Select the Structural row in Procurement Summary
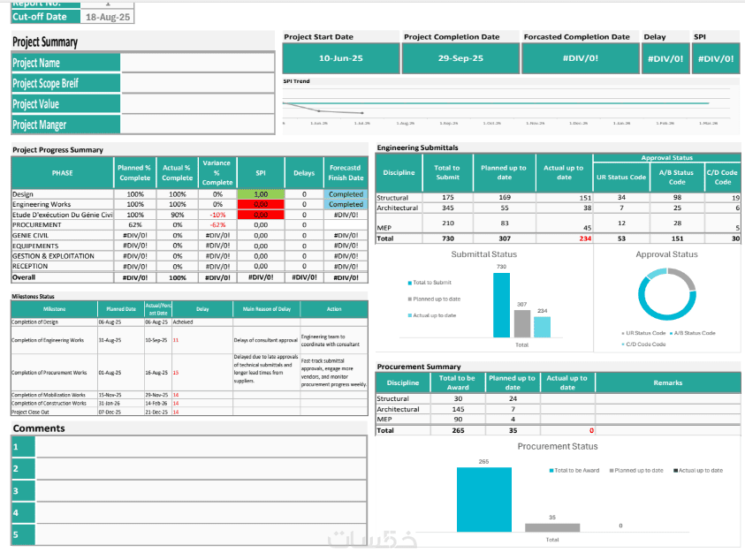The image size is (745, 560). pyautogui.click(x=558, y=398)
